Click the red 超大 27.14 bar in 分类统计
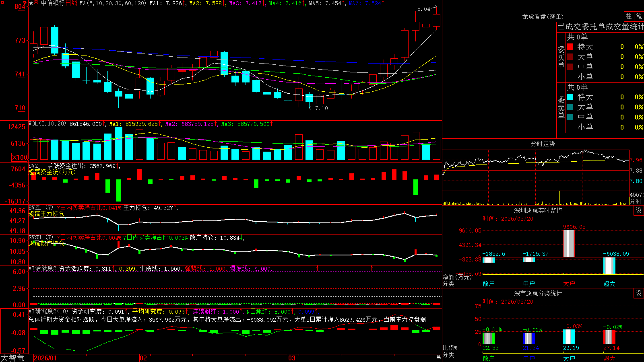Screen dimensions: 644x362 [609, 337]
